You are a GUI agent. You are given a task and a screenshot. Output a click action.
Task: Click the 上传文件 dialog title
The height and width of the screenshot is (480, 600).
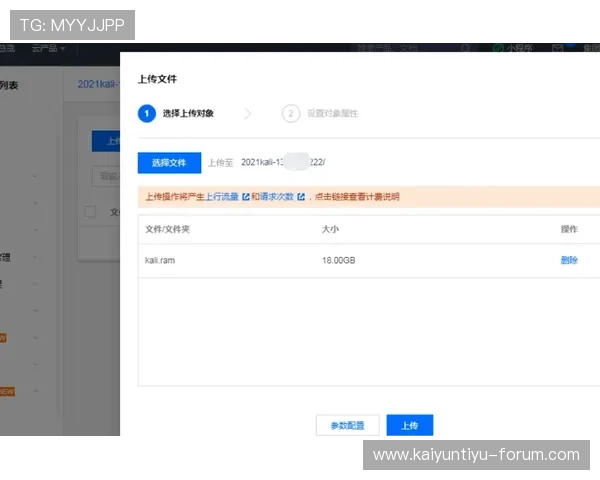[x=157, y=79]
